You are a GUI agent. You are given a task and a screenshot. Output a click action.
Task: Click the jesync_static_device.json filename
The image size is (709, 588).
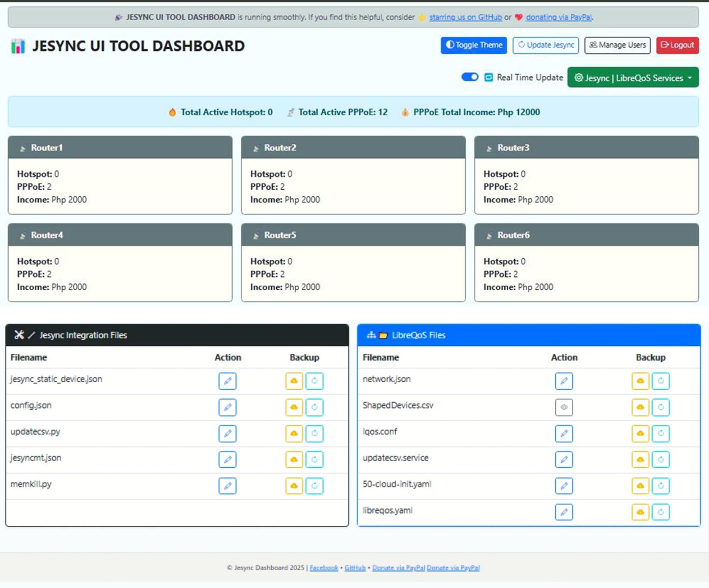click(56, 379)
